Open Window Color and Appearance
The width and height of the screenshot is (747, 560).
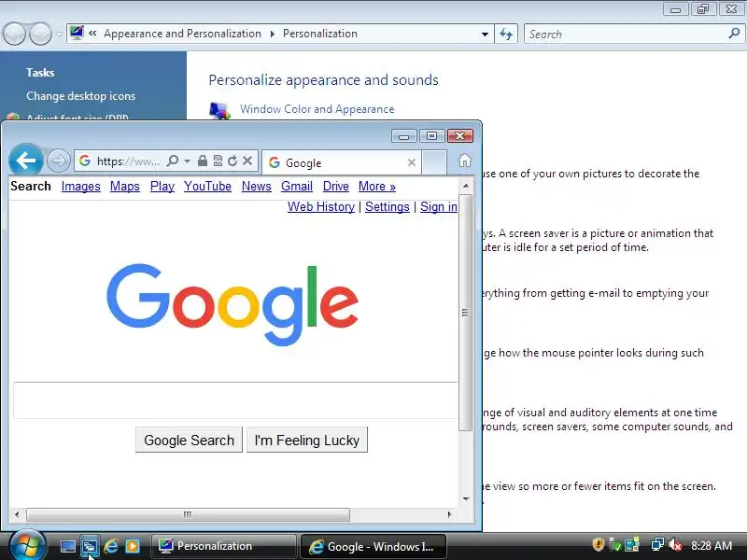[x=317, y=109]
